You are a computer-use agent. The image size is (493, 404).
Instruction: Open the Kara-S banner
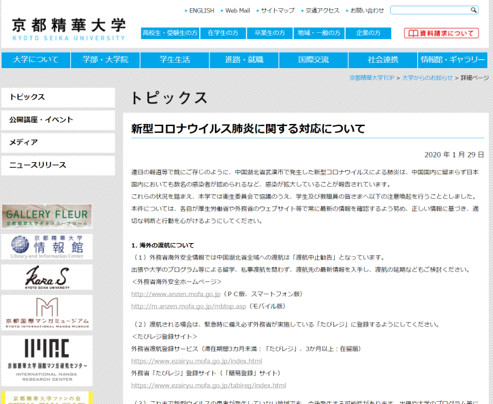[47, 277]
